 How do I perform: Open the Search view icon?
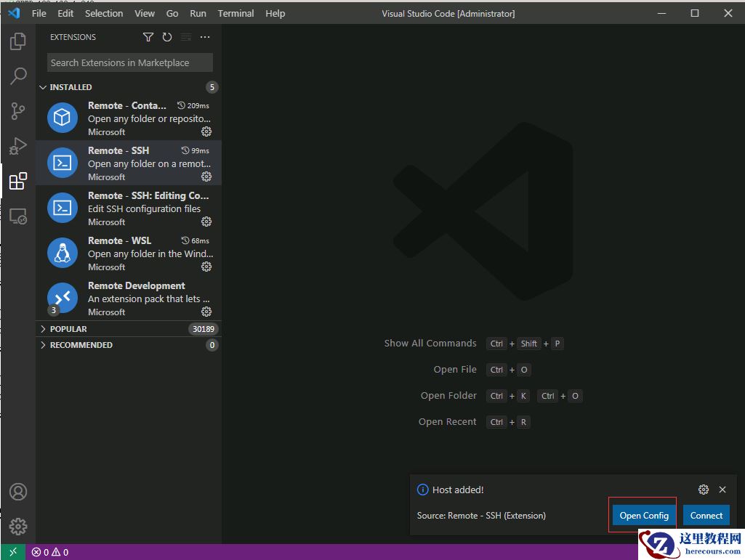[x=18, y=76]
